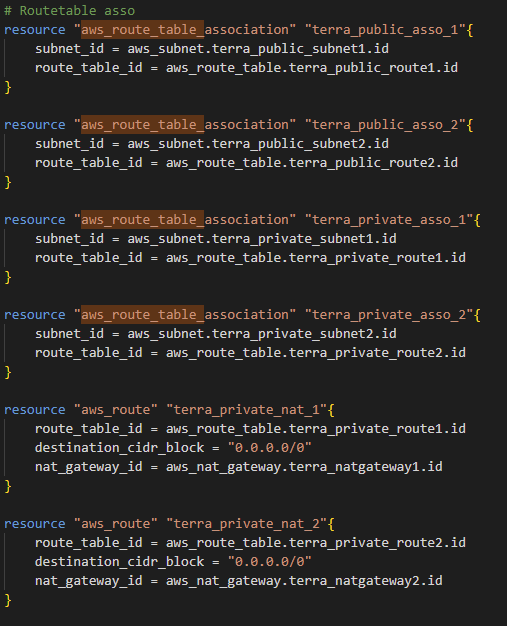The height and width of the screenshot is (626, 507).
Task: Click "aws_route" type of terra_private_nat_2
Action: coord(116,524)
